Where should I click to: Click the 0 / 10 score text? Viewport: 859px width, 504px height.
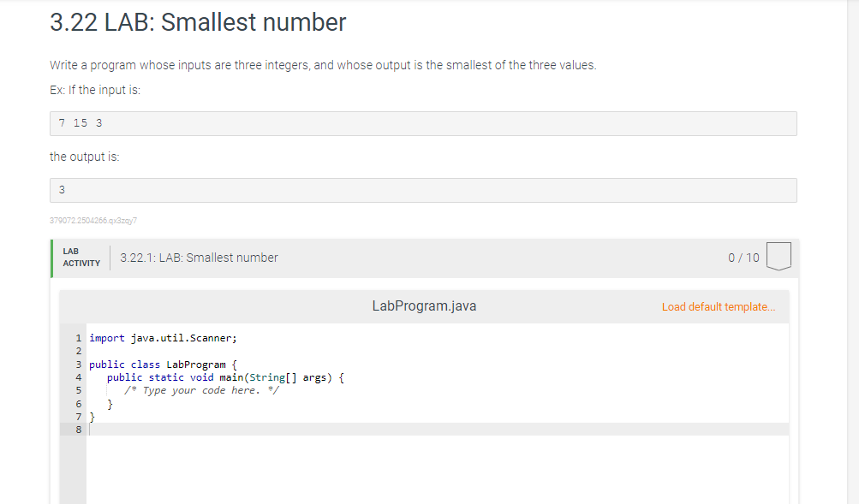tap(743, 258)
